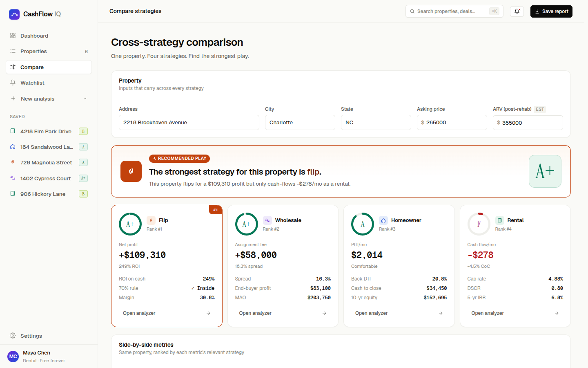Screen dimensions: 588x368
Task: Click the Flip strategy flame icon
Action: pyautogui.click(x=151, y=220)
